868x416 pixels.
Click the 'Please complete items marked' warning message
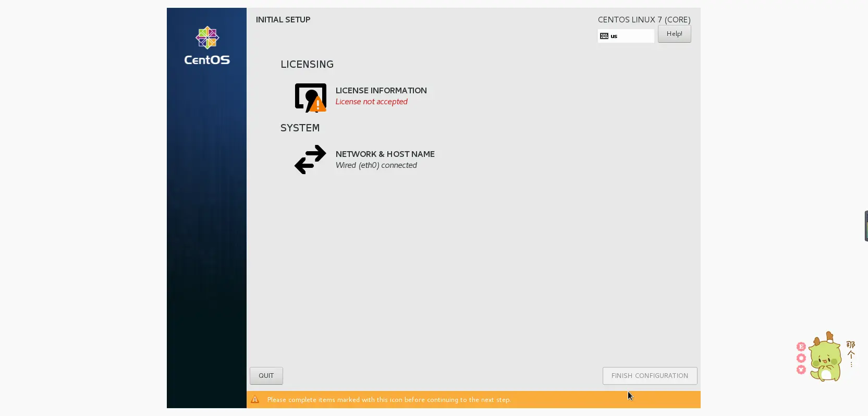(x=389, y=400)
